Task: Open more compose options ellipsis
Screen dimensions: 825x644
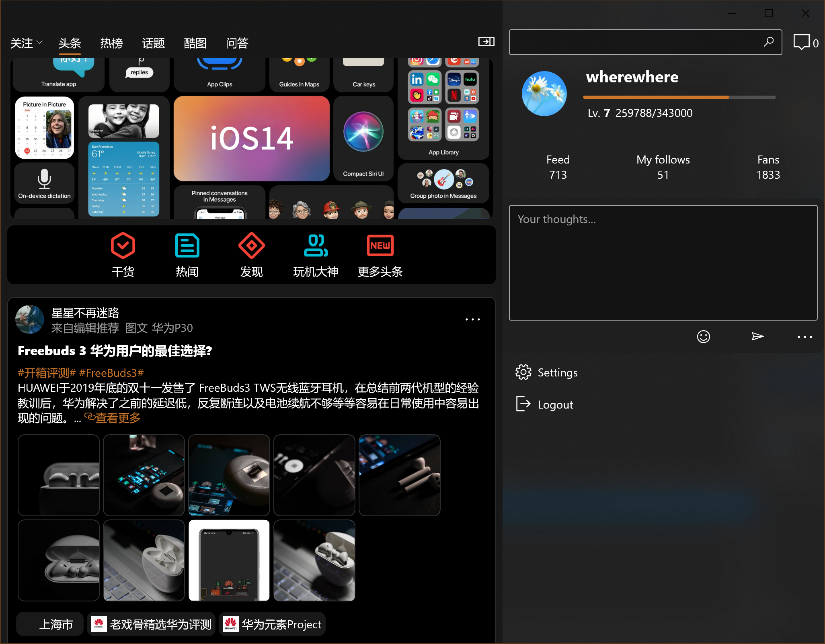Action: [x=804, y=337]
